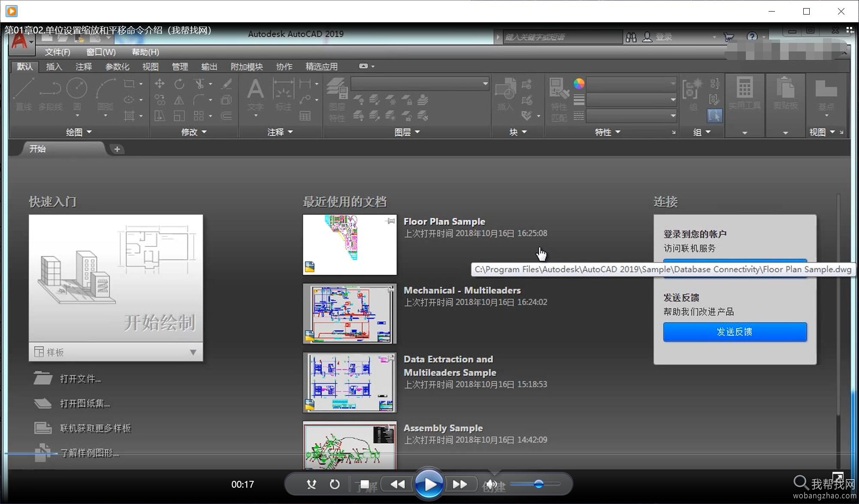This screenshot has width=859, height=504.
Task: Click the Mirror tool icon
Action: [x=179, y=100]
